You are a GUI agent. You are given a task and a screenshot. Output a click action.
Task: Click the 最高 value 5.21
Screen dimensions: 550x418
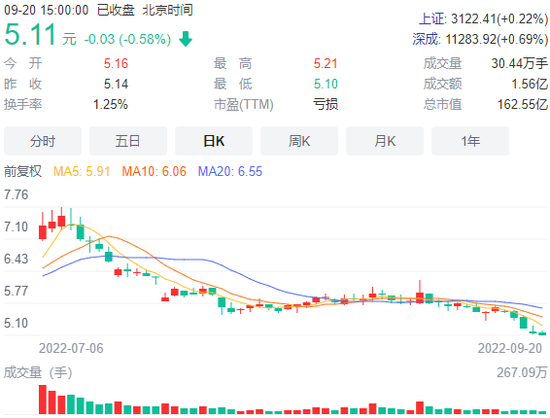[326, 63]
